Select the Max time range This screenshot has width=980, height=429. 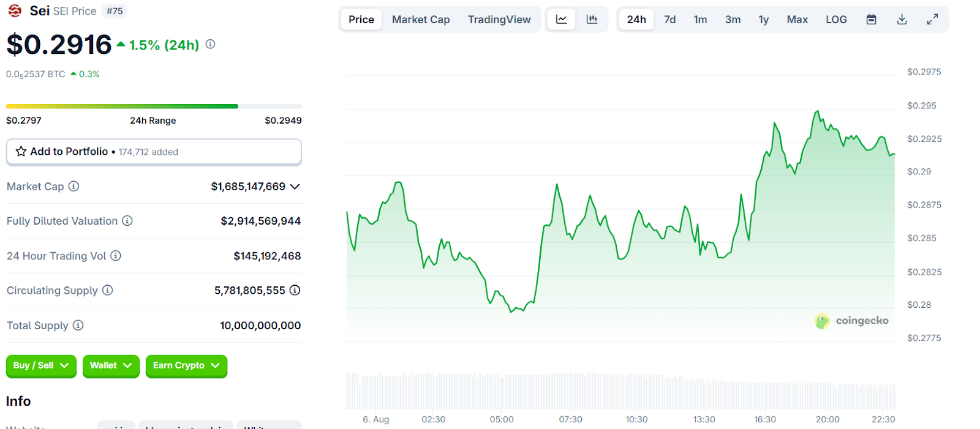[797, 20]
